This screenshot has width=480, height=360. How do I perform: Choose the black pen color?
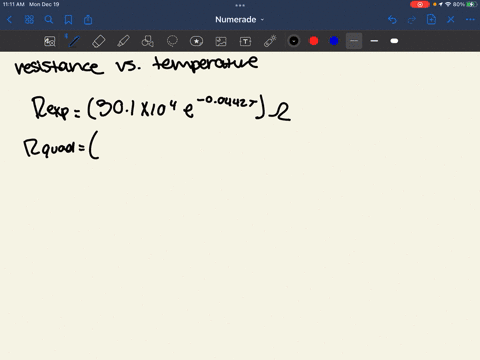click(294, 41)
